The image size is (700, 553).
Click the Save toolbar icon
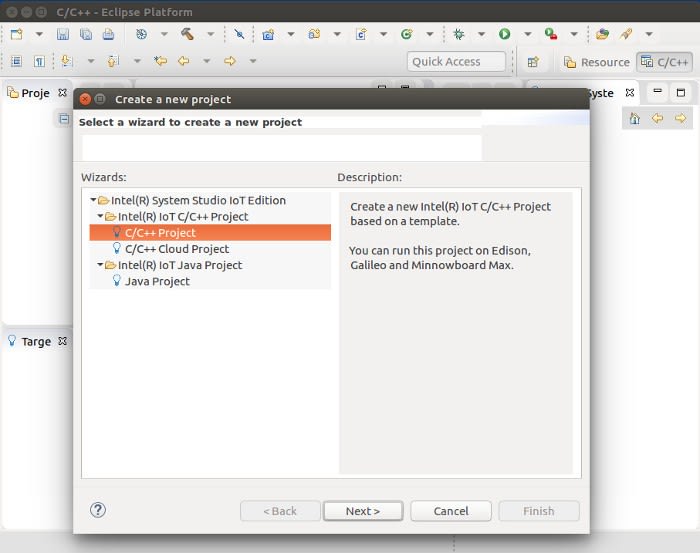click(62, 34)
